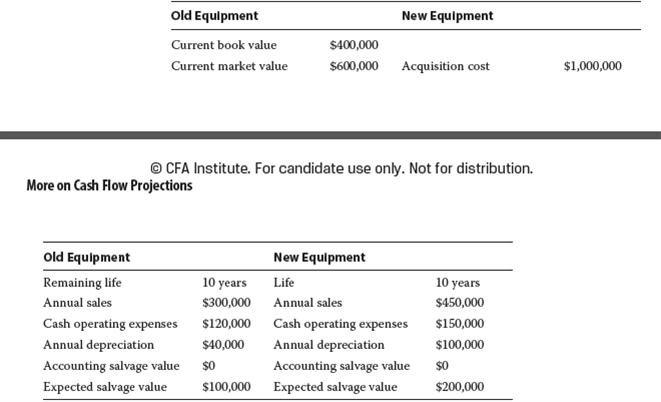Click the $450,000 new equipment annual sales
The width and height of the screenshot is (661, 402).
click(x=460, y=302)
